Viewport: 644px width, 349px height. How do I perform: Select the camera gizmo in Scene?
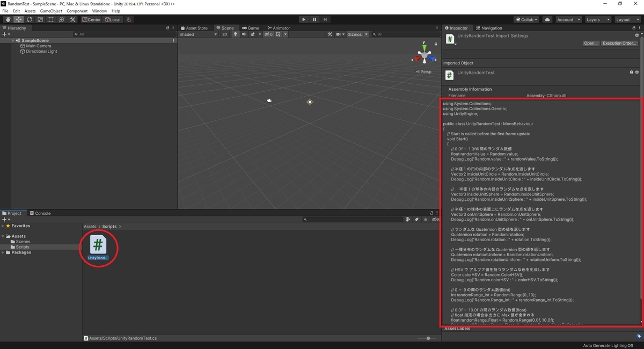tap(269, 100)
